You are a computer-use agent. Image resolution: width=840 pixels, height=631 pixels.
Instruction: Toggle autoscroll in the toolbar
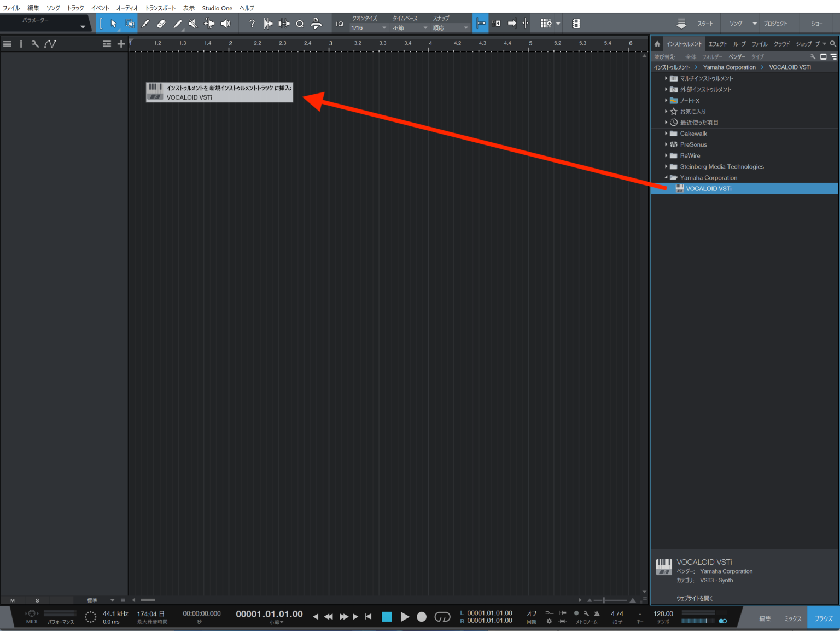480,24
